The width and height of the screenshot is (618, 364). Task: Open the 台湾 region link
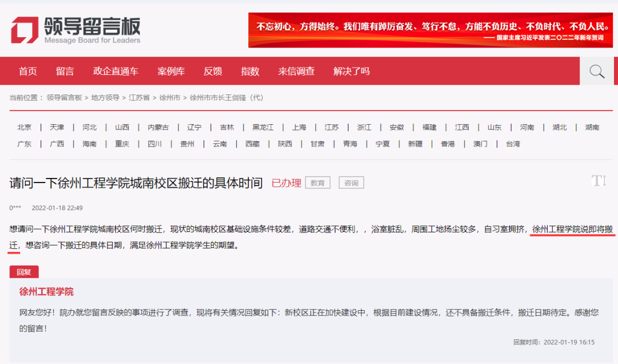(x=513, y=144)
